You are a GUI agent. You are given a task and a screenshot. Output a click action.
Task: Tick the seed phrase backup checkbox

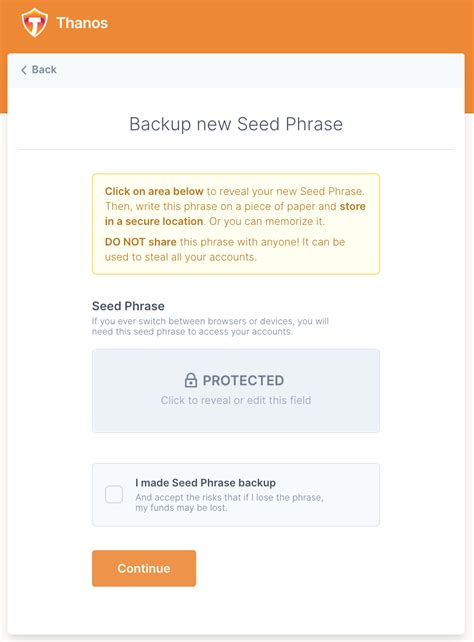[114, 494]
